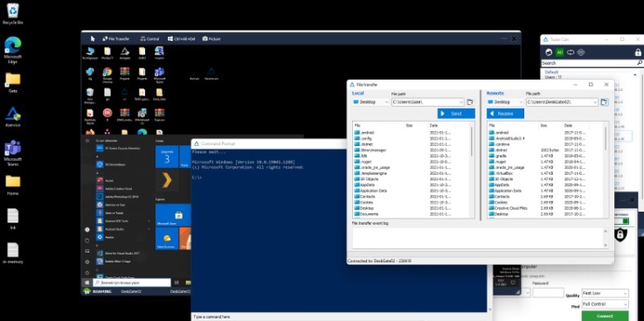This screenshot has height=321, width=644.
Task: Click event log scroll down arrow
Action: pos(606,245)
